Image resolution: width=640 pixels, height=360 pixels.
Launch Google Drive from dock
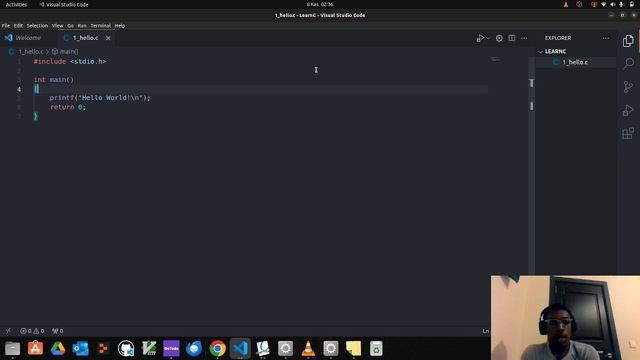[x=58, y=349]
